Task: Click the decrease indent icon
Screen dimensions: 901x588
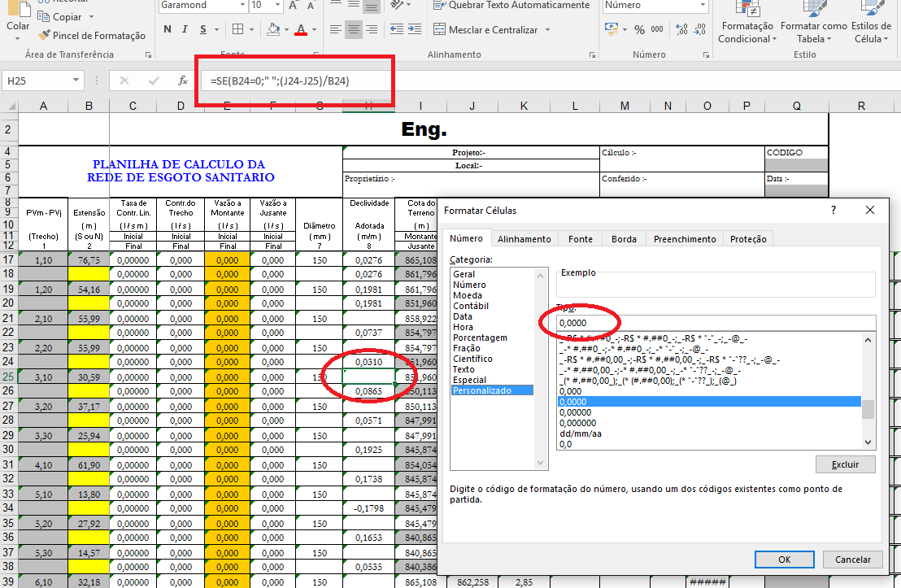Action: pyautogui.click(x=397, y=29)
